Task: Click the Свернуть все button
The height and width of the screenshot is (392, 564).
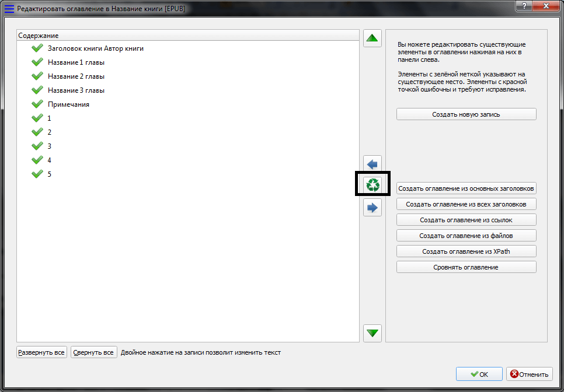Action: point(94,352)
